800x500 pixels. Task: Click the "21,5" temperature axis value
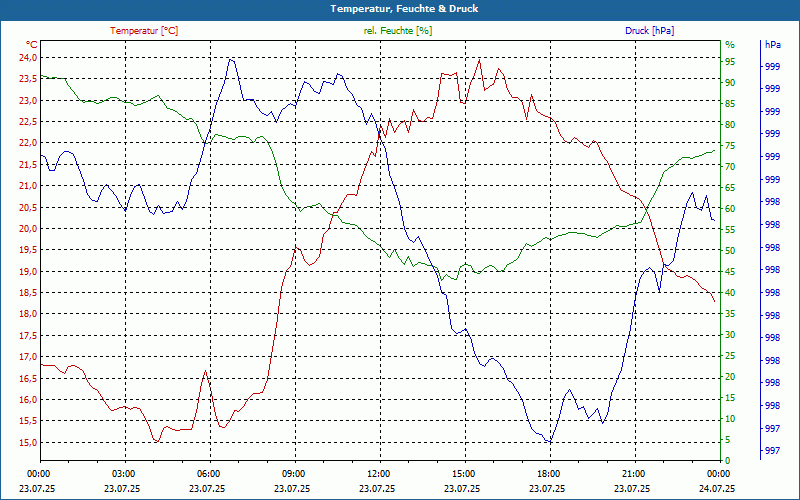pyautogui.click(x=28, y=164)
